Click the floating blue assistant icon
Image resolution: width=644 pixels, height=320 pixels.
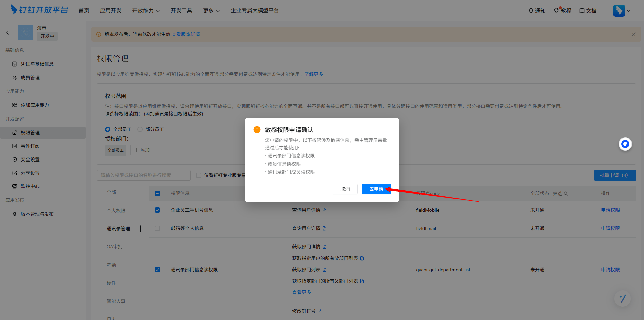pos(625,144)
